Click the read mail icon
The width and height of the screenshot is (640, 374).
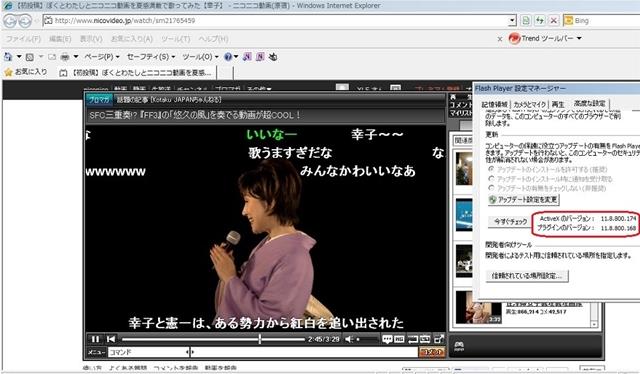(52, 57)
